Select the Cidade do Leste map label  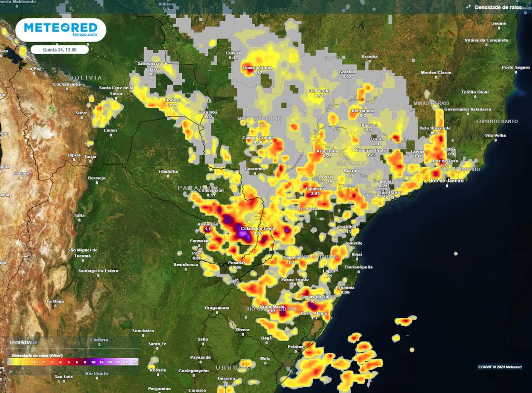(258, 228)
